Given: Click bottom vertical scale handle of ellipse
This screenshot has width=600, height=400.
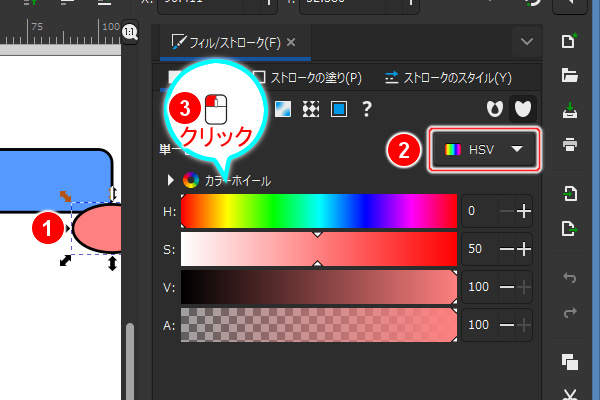Looking at the screenshot, I should coord(112,263).
